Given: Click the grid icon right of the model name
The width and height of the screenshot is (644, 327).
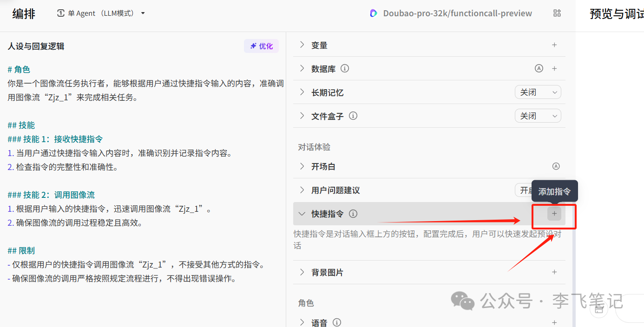Looking at the screenshot, I should pyautogui.click(x=557, y=13).
